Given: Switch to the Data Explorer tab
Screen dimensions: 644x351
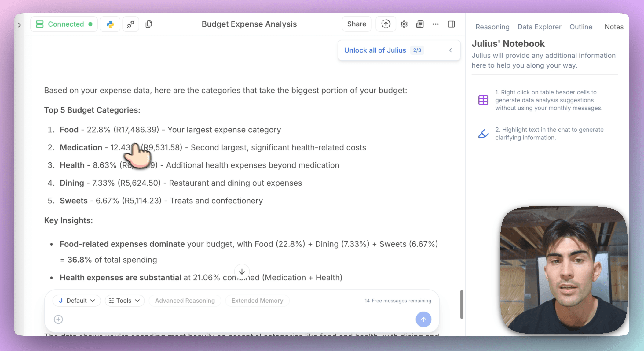Looking at the screenshot, I should (x=539, y=27).
